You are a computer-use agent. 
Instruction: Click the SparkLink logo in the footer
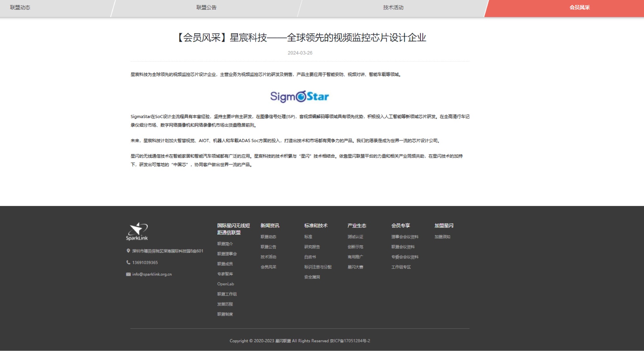[x=137, y=231]
